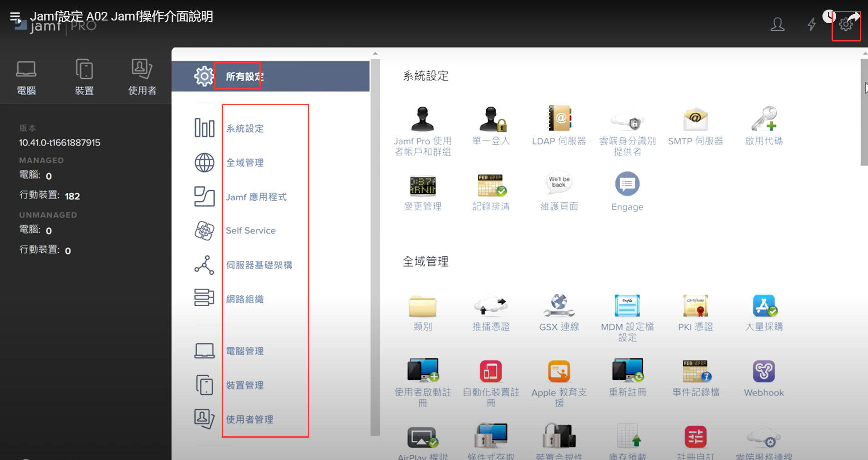Select 裝置管理 category

coord(245,385)
